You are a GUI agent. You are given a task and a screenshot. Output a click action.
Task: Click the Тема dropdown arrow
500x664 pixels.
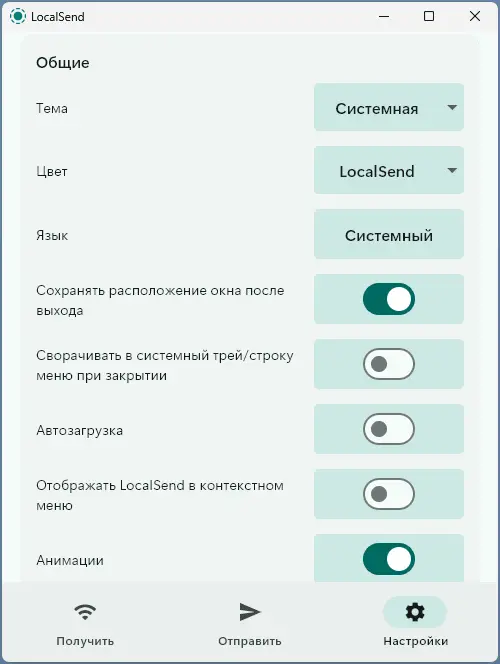(x=452, y=108)
